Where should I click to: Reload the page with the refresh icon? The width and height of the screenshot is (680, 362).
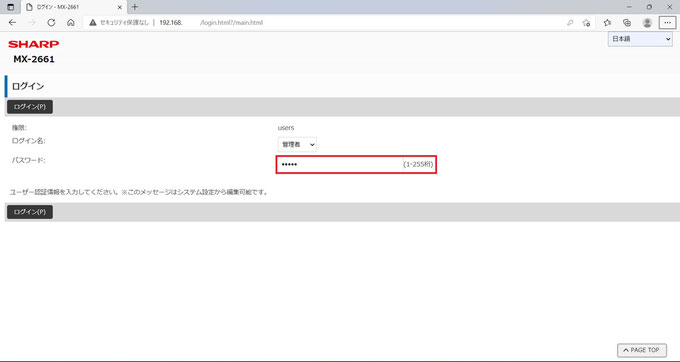coord(51,23)
